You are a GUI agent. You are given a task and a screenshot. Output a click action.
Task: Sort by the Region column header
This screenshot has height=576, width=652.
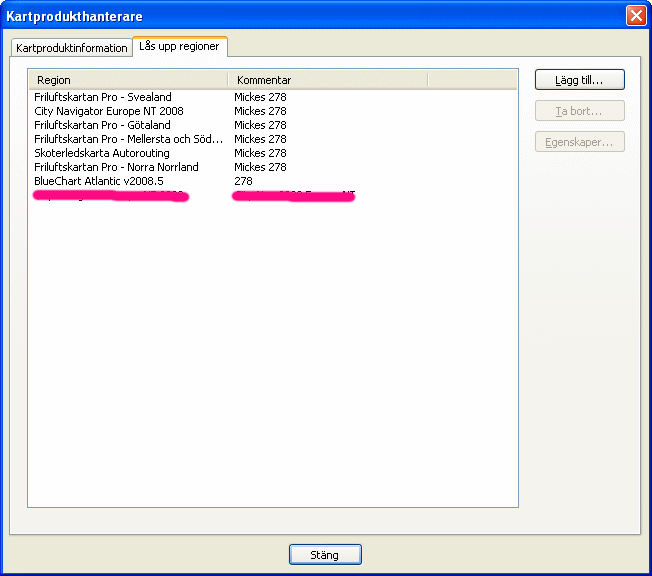click(128, 80)
